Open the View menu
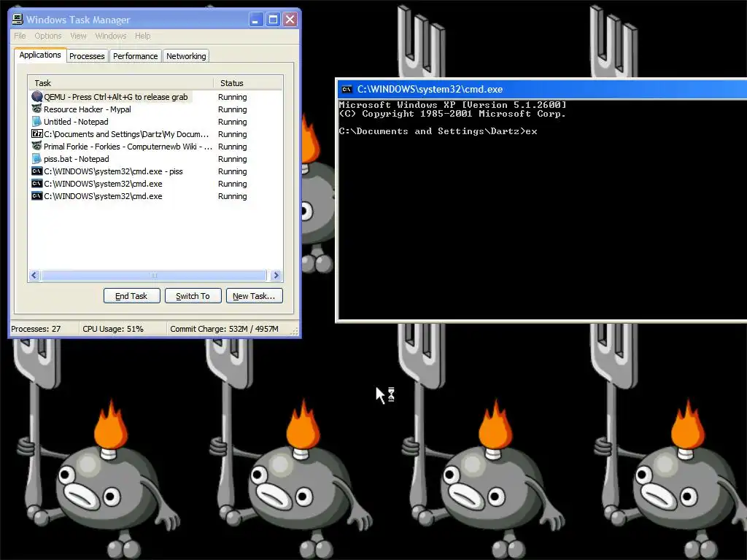 [79, 36]
